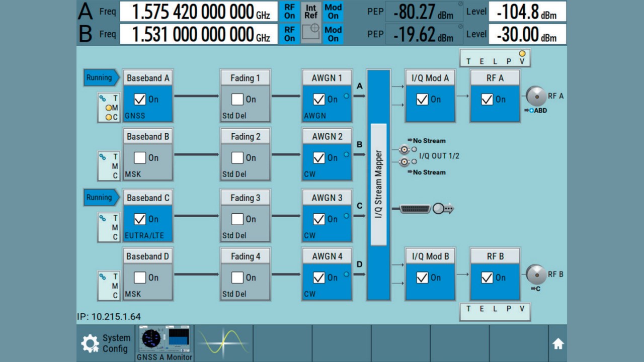Open the System Config gear icon
The height and width of the screenshot is (362, 644).
coord(90,344)
